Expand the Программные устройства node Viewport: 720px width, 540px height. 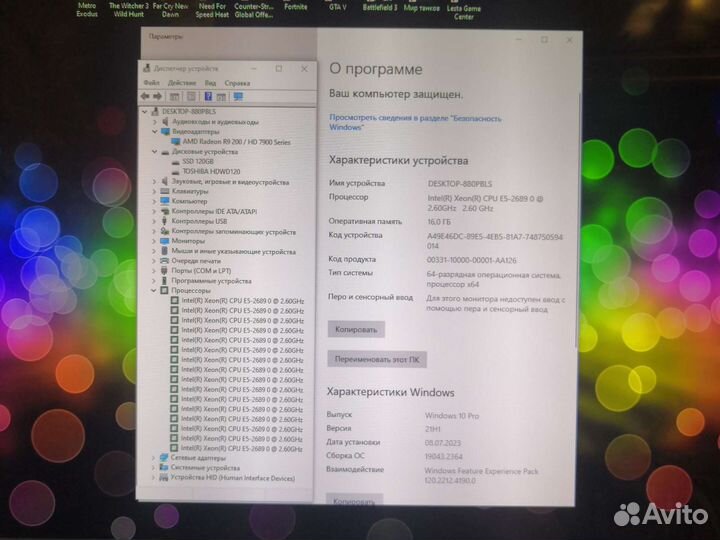[x=154, y=281]
